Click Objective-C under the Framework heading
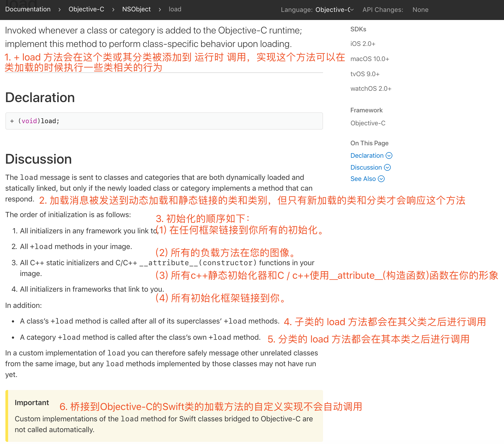 [x=368, y=123]
